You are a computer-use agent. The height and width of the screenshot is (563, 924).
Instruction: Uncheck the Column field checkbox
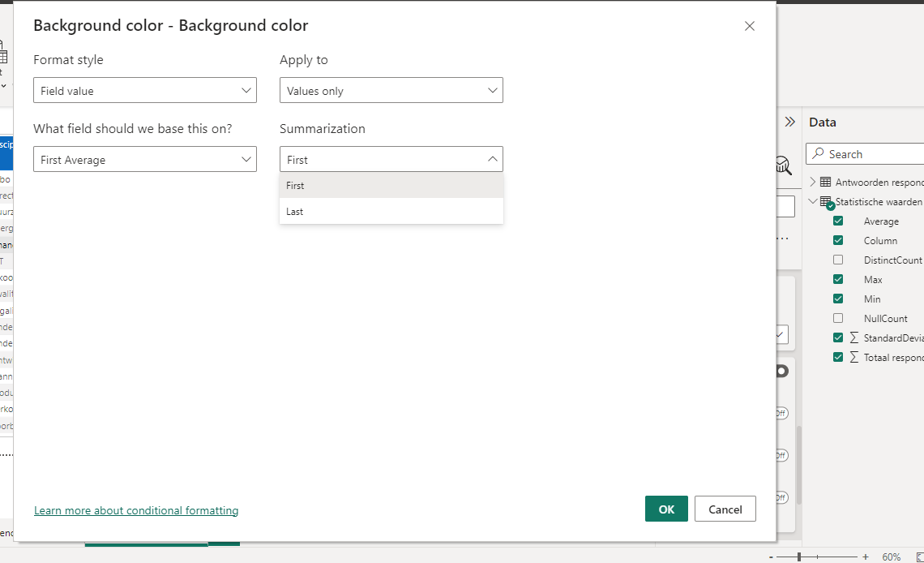pos(838,240)
